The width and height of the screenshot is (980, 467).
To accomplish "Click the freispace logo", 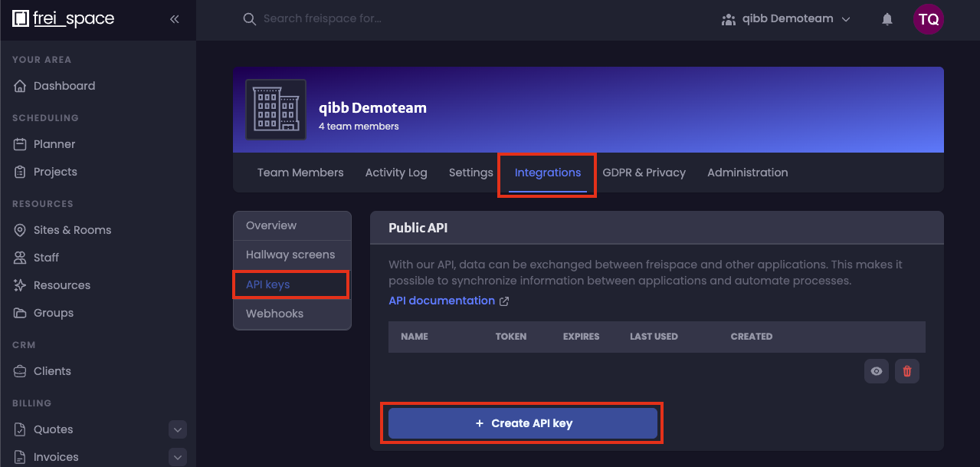I will pyautogui.click(x=64, y=19).
